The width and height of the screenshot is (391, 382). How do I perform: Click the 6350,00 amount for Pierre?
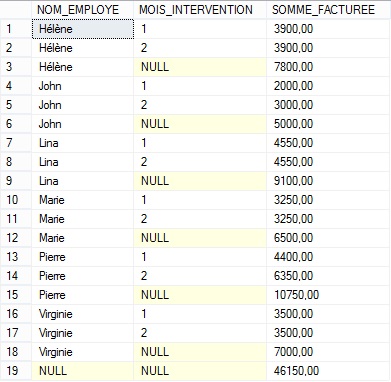329,276
